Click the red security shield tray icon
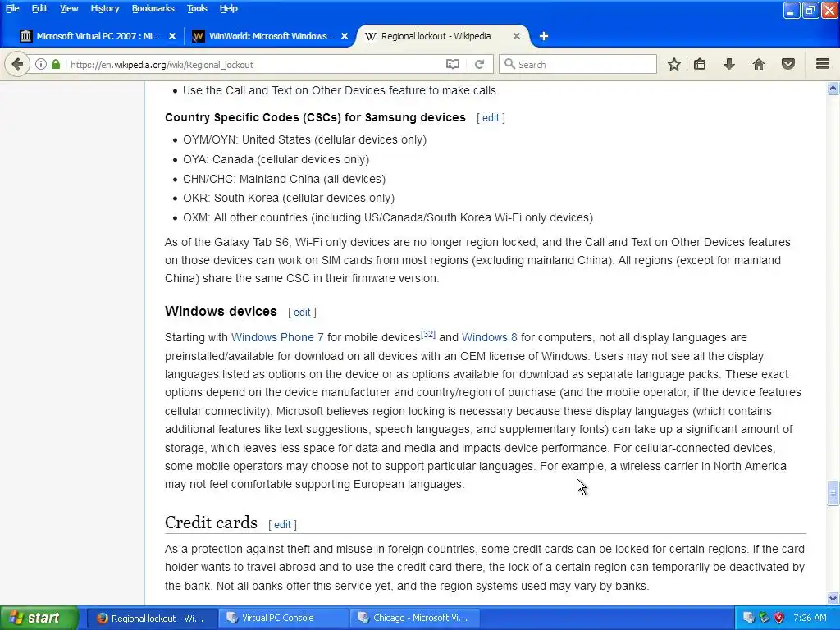This screenshot has width=840, height=630. coord(779,618)
